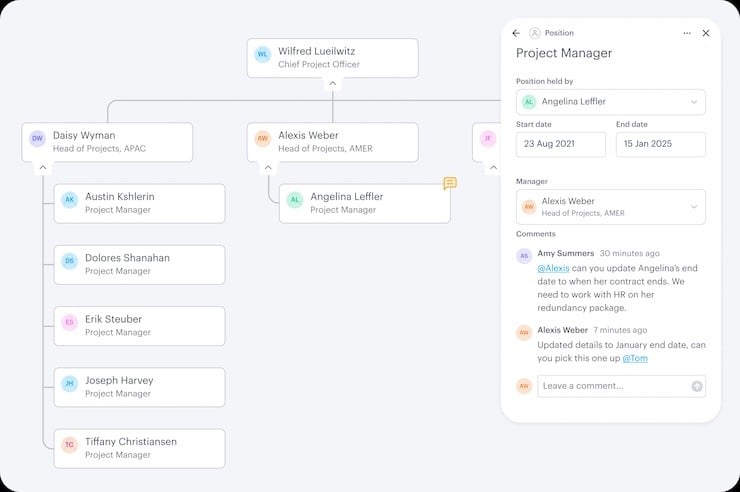Select the Dolores Shanahan position card
This screenshot has height=492, width=740.
pyautogui.click(x=140, y=264)
